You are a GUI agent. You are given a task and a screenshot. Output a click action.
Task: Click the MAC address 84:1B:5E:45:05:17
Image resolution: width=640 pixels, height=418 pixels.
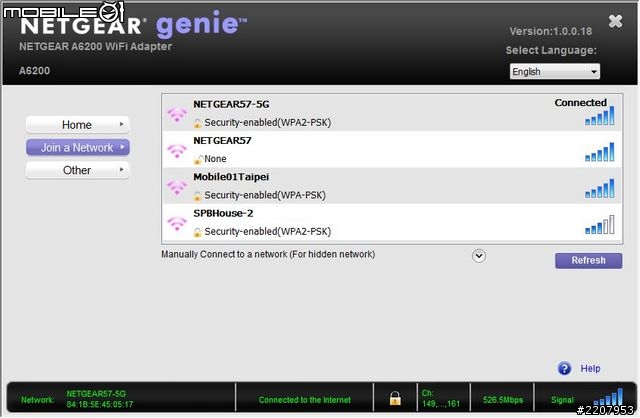click(x=100, y=404)
